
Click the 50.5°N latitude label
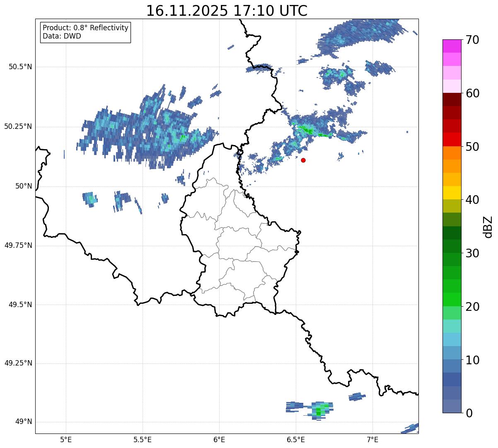click(x=20, y=67)
